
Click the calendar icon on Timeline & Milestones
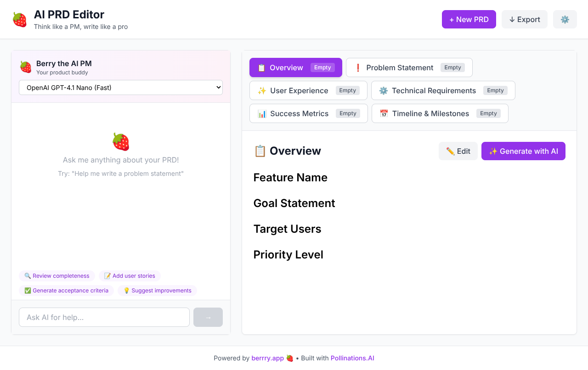(x=384, y=113)
